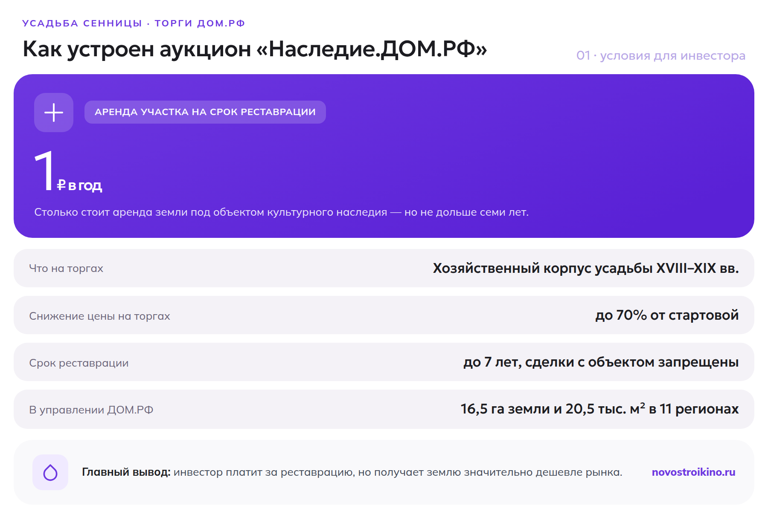Click the Срок реставрации label
Screen dimensions: 768x532
point(79,363)
